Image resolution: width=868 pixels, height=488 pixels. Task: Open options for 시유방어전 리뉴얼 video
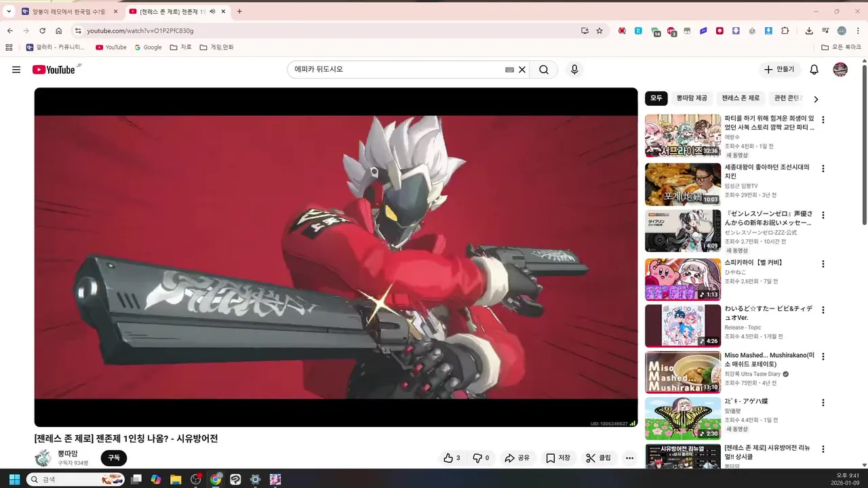pos(823,449)
